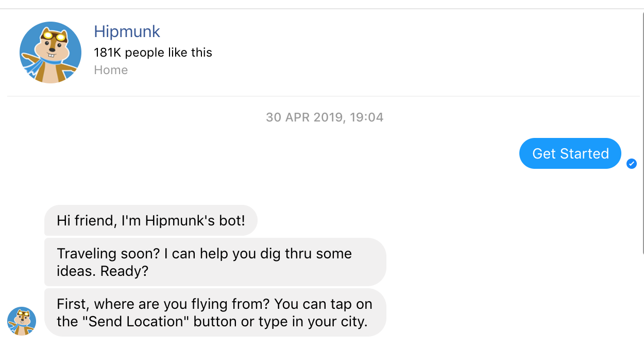Click the blue "Get Started" message bubble
Viewport: 644px width, 350px height.
point(570,153)
